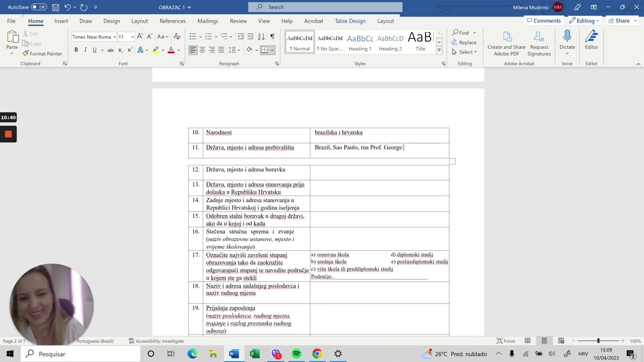Increase font size with the grow icon
Screen dimensions: 644x362
click(140, 37)
